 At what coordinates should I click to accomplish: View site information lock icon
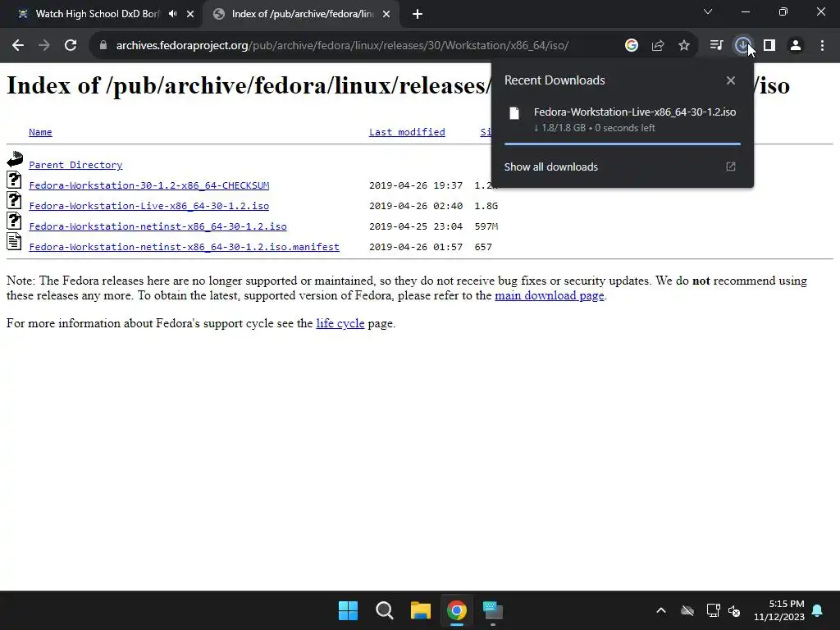[x=103, y=46]
